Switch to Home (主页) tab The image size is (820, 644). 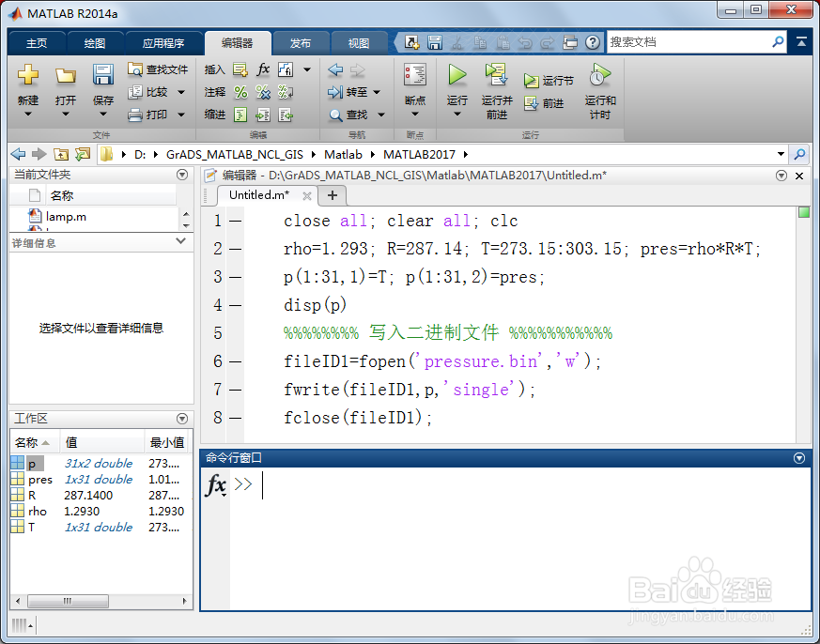(x=37, y=43)
